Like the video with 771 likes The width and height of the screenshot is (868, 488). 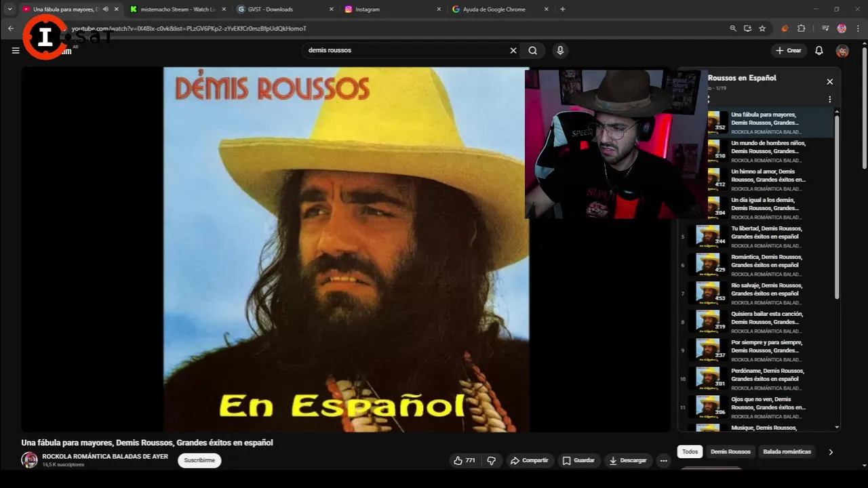[x=465, y=460]
